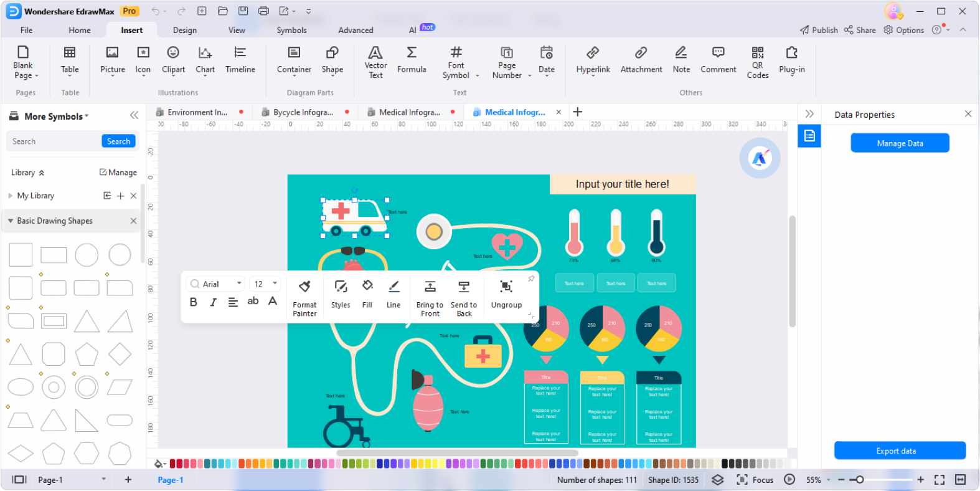
Task: Open the Advanced ribbon tab
Action: click(x=356, y=30)
